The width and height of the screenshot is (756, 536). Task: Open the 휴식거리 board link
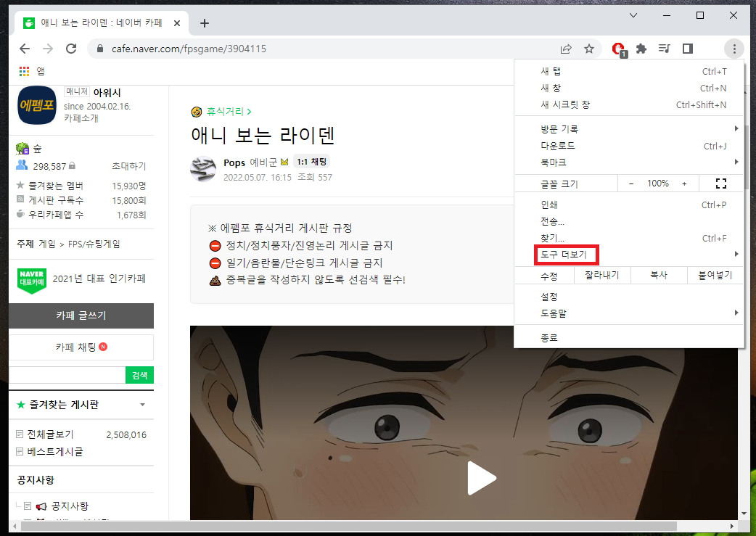tap(225, 112)
